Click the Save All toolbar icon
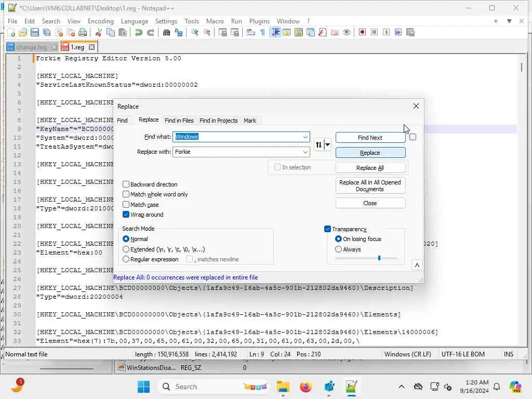The height and width of the screenshot is (399, 532). [47, 33]
